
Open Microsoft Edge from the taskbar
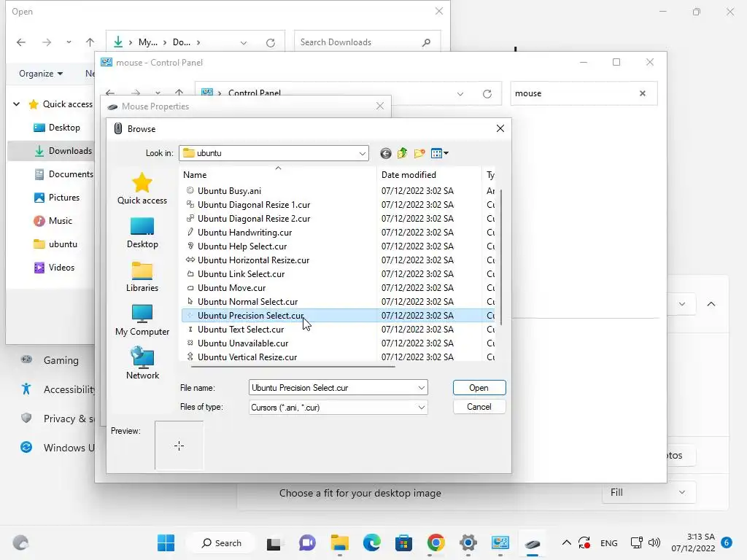click(371, 542)
